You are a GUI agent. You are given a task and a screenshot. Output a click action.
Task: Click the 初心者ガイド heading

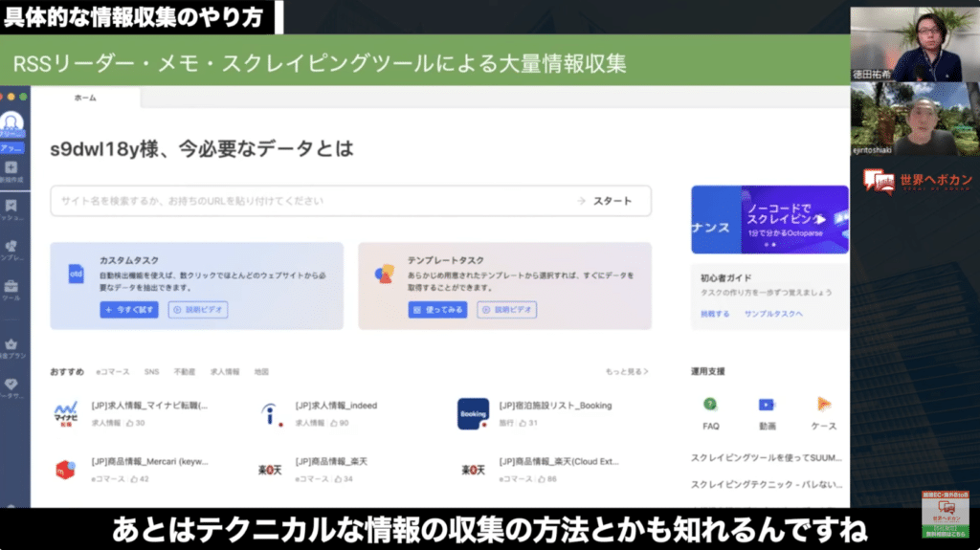click(x=725, y=278)
